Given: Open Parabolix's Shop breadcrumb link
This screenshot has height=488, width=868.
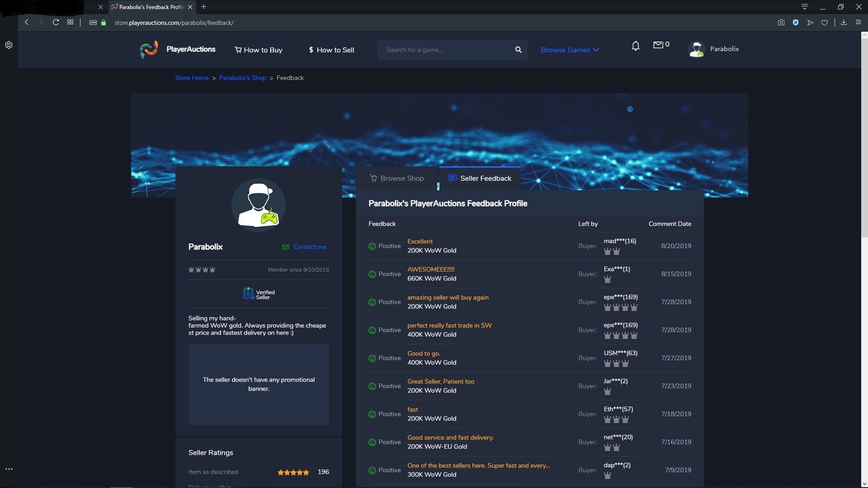Looking at the screenshot, I should click(242, 78).
